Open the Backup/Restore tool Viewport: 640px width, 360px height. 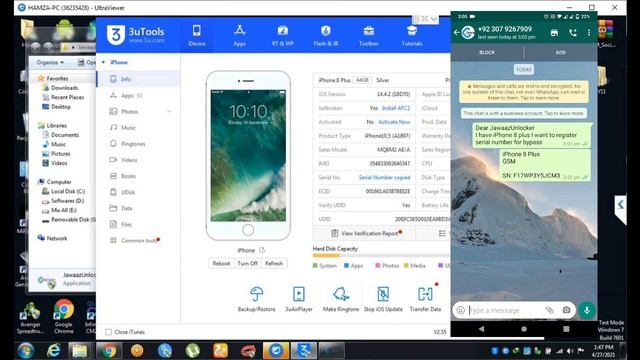coord(256,299)
